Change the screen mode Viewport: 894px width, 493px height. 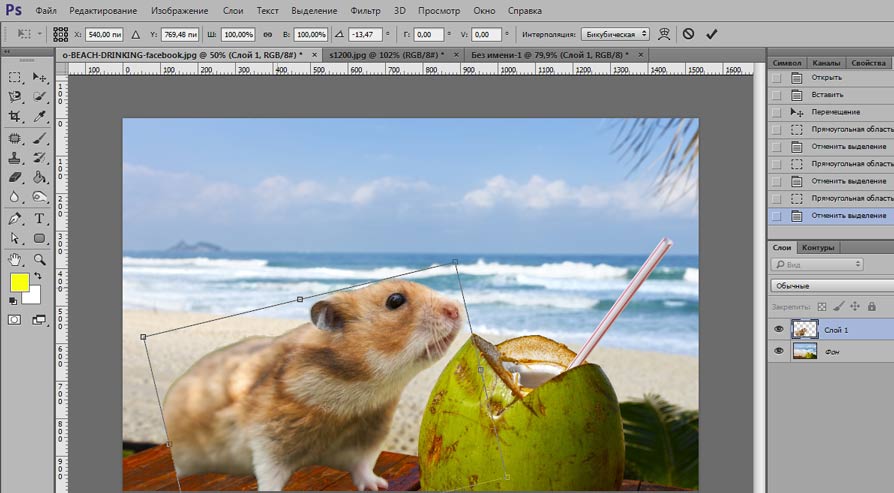tap(39, 320)
